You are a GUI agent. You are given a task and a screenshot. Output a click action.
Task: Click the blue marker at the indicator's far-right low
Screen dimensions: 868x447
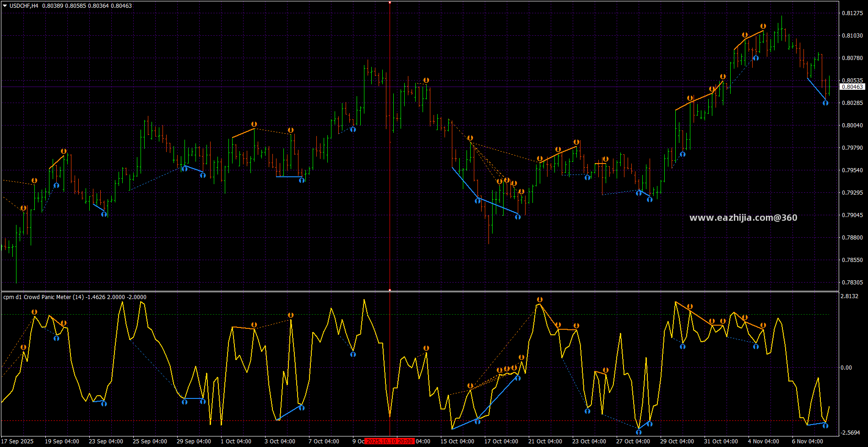(825, 426)
